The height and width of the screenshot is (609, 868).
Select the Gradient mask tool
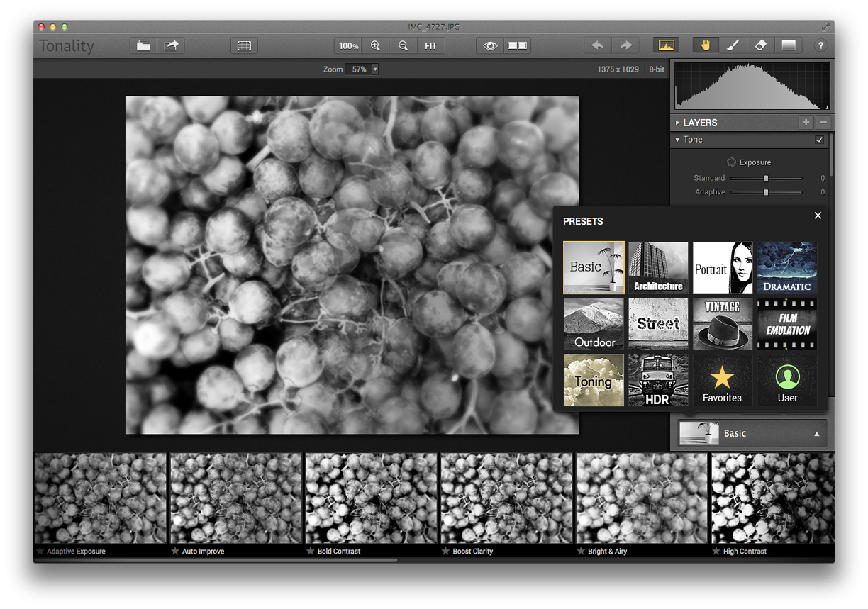789,45
